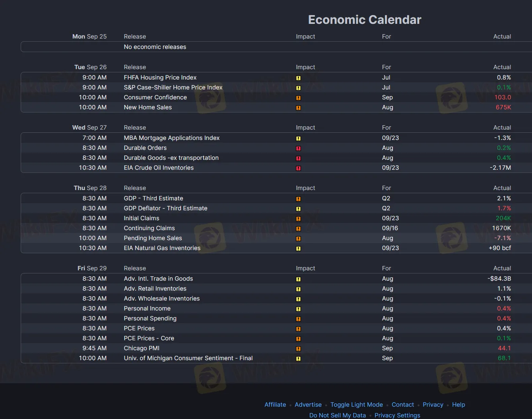This screenshot has width=532, height=419.
Task: Click the red impact icon for EIA Crude Oil Inventories
Action: tap(298, 168)
